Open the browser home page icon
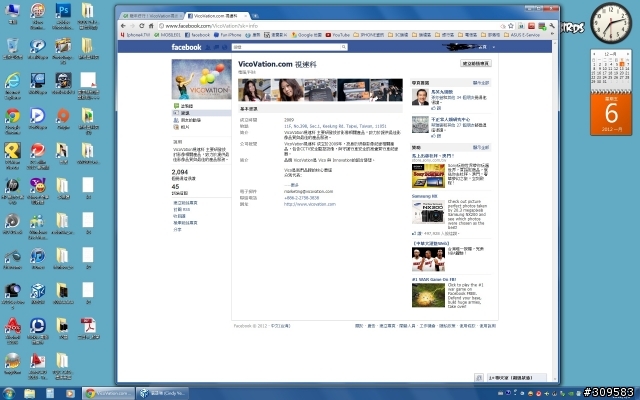This screenshot has height=400, width=640. [x=151, y=26]
